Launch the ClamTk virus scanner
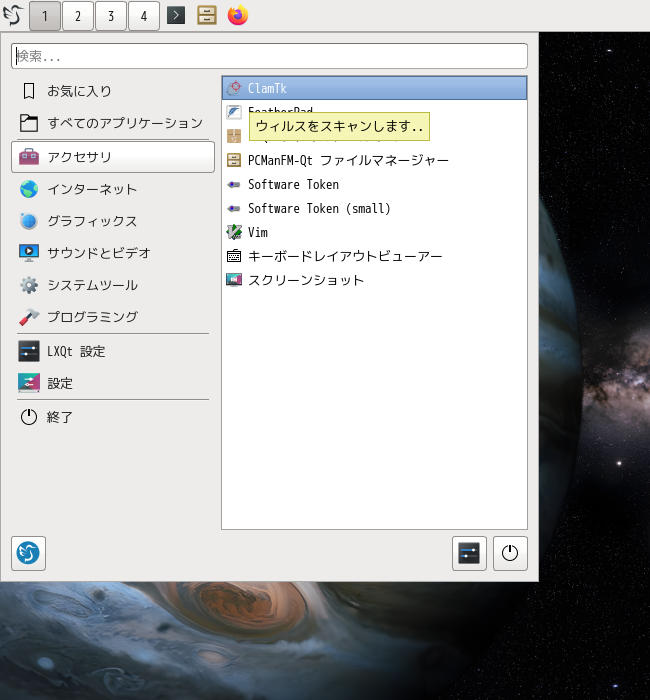650x700 pixels. tap(267, 88)
